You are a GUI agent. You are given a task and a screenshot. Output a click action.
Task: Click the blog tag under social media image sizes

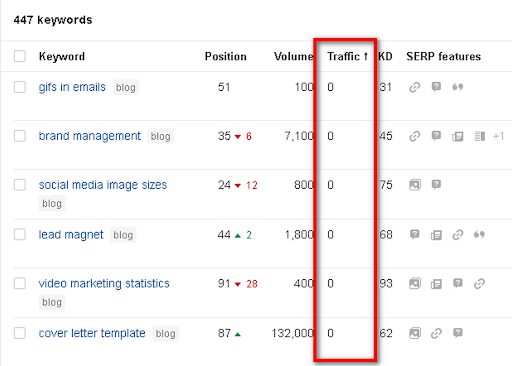(x=52, y=203)
